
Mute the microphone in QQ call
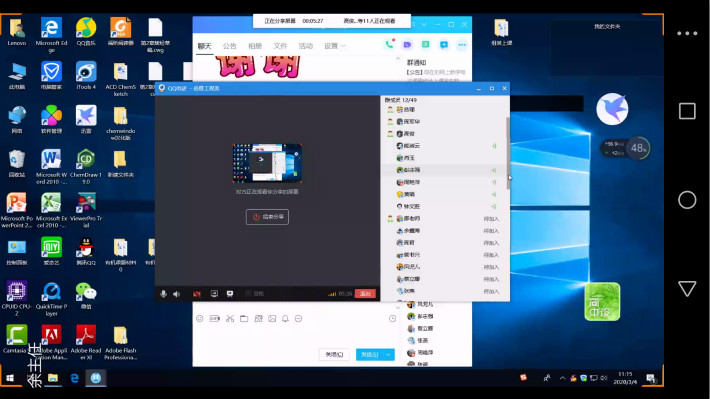tap(163, 294)
